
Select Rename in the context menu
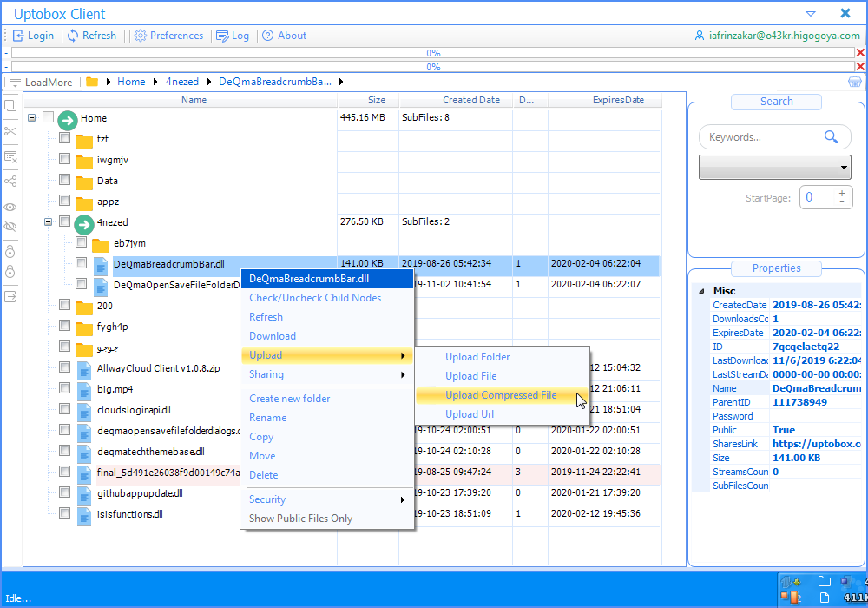pyautogui.click(x=268, y=418)
